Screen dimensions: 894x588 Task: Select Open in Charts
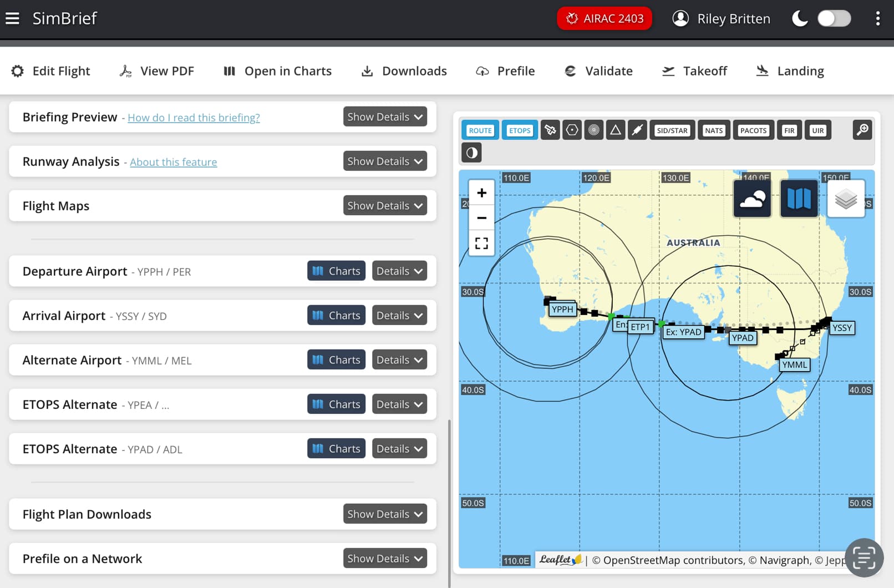277,71
